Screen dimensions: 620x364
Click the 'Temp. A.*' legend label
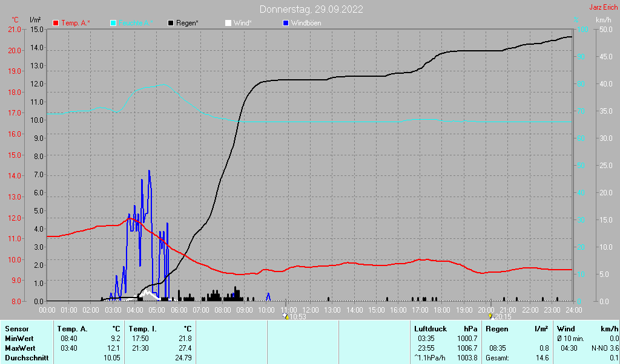[x=76, y=24]
